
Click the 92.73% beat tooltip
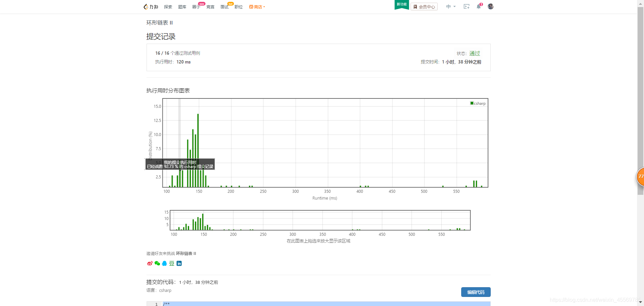point(180,164)
